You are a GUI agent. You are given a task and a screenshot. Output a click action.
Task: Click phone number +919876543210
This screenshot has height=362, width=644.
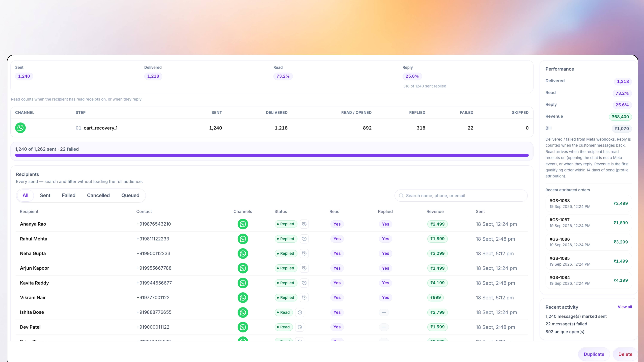point(153,224)
